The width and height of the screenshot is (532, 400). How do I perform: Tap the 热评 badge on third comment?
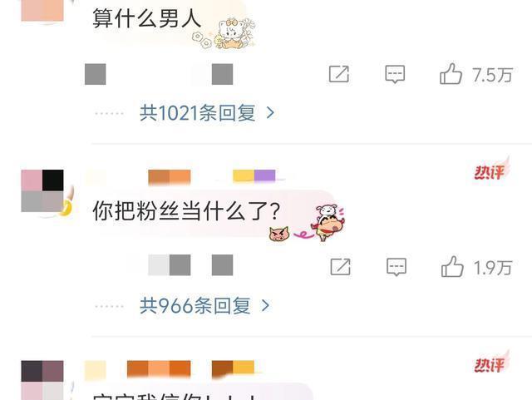(x=490, y=364)
